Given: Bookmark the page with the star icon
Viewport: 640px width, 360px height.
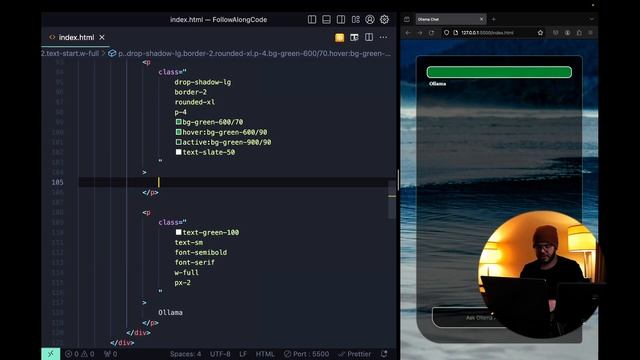Looking at the screenshot, I should click(x=540, y=33).
